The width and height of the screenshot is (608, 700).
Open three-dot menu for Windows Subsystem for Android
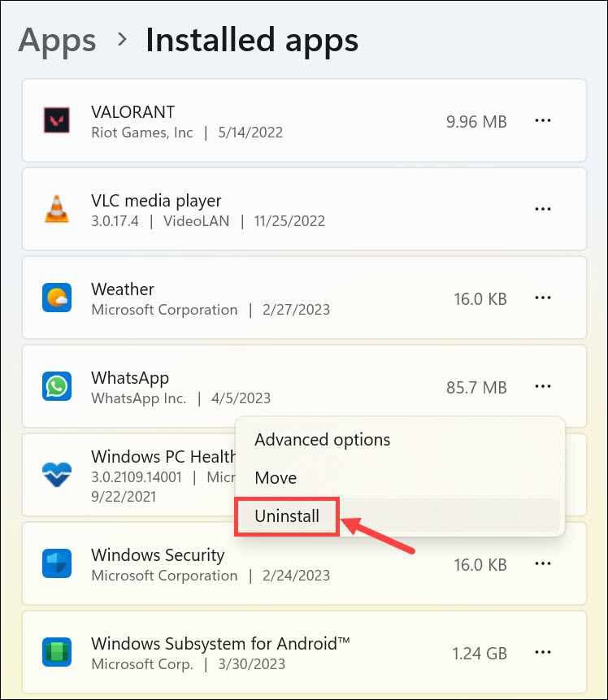pos(543,652)
